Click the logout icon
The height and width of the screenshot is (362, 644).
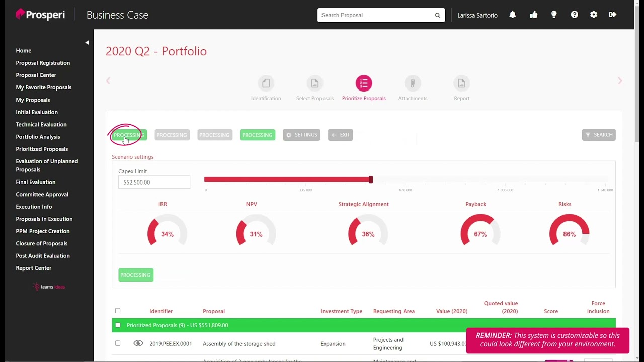612,15
